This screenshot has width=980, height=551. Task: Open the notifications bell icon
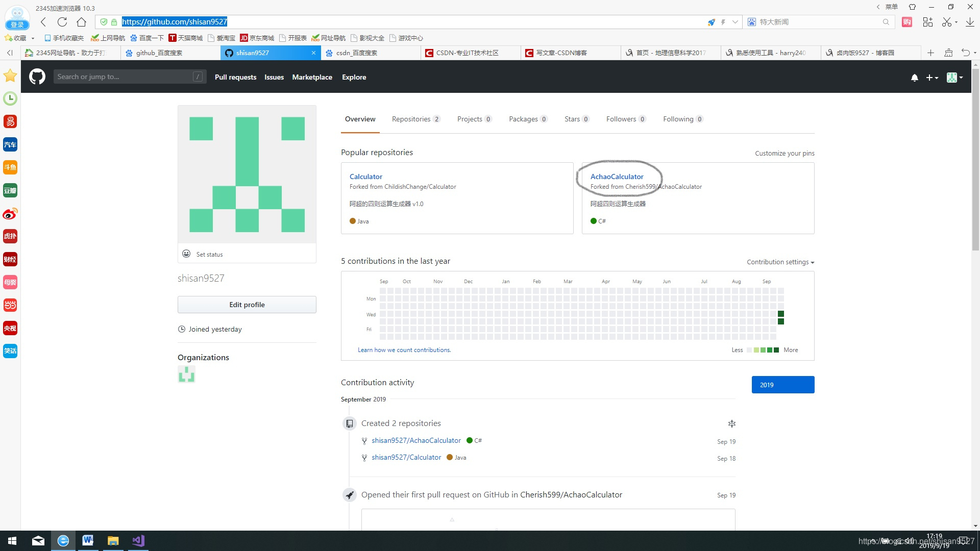tap(915, 78)
